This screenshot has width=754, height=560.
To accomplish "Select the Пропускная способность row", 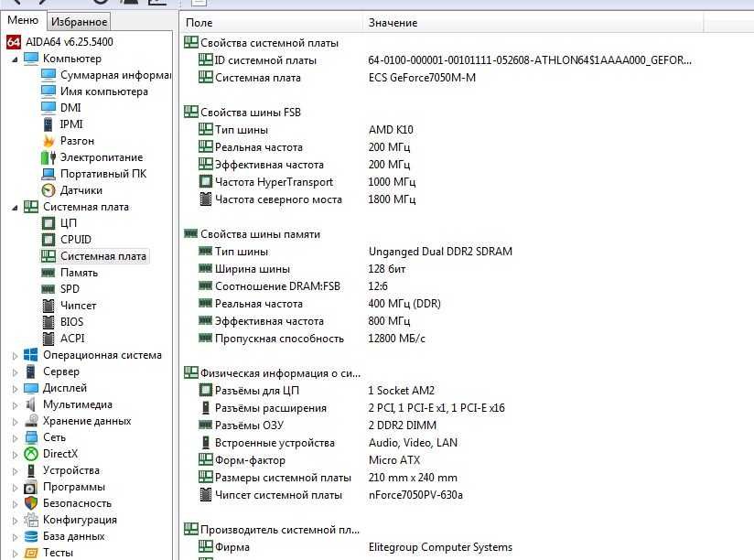I will click(x=312, y=339).
